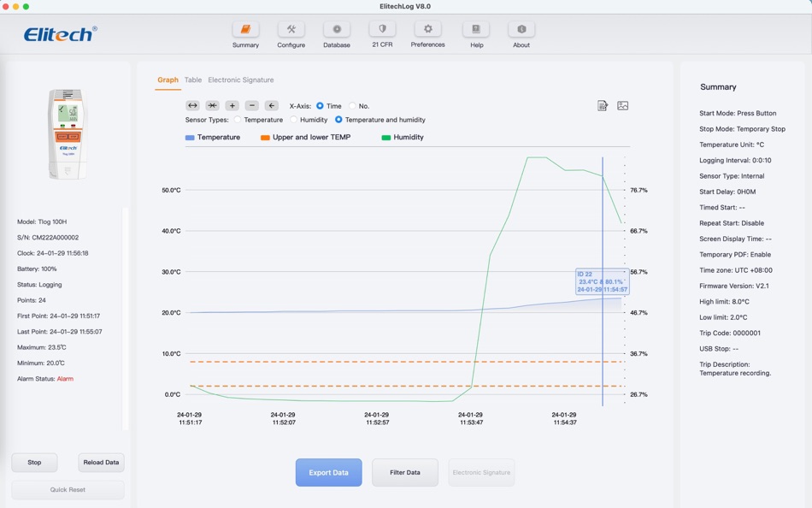Click the Model: Tlog 100H text

[x=42, y=222]
